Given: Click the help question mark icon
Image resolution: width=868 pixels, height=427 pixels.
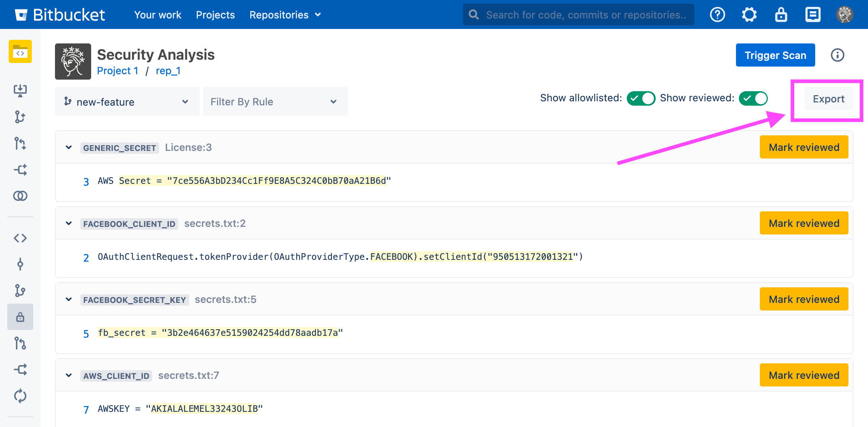Looking at the screenshot, I should pyautogui.click(x=717, y=15).
